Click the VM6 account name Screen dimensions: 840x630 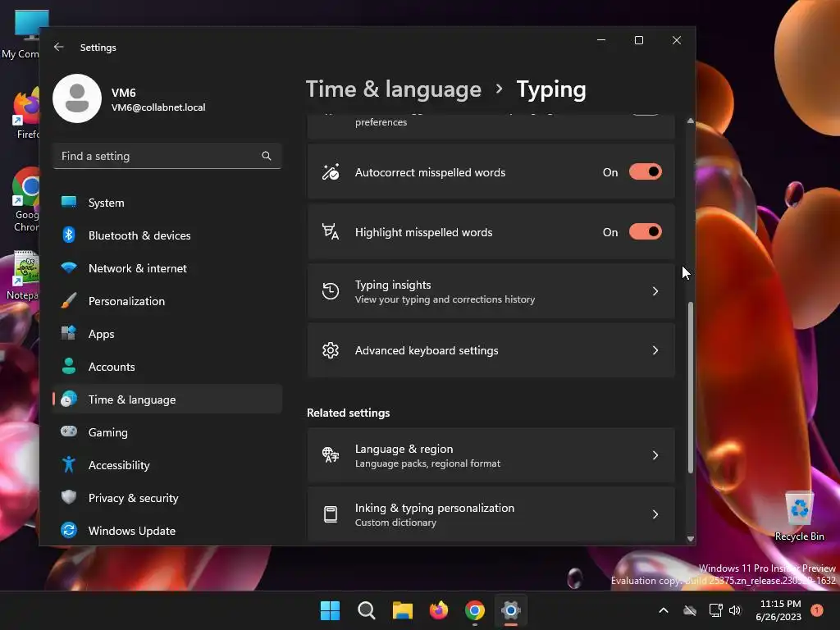[x=123, y=92]
